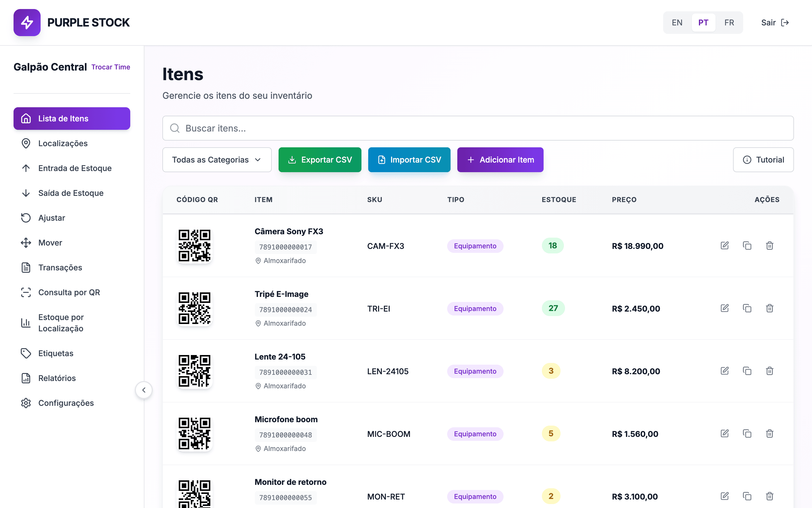
Task: Open Saída de Estoque
Action: [x=72, y=193]
